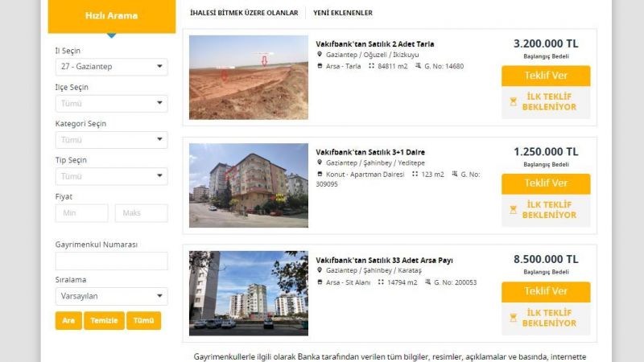This screenshot has height=362, width=644.
Task: Click the Gaziantep / Oğuzeli / İkizkuyu location text
Action: tap(372, 55)
